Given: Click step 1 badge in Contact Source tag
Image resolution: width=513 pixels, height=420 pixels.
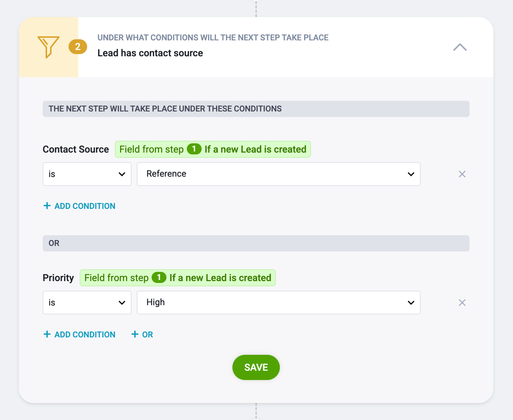Looking at the screenshot, I should [x=194, y=149].
